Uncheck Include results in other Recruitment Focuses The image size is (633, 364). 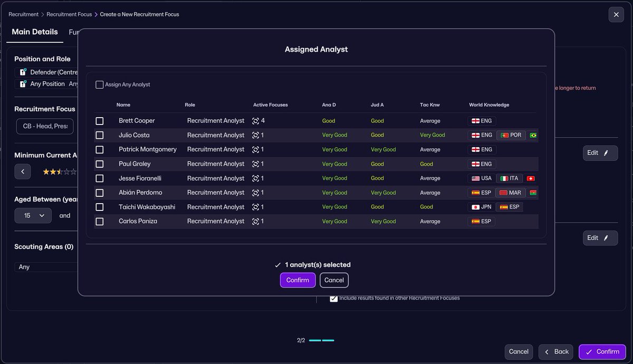coord(333,298)
